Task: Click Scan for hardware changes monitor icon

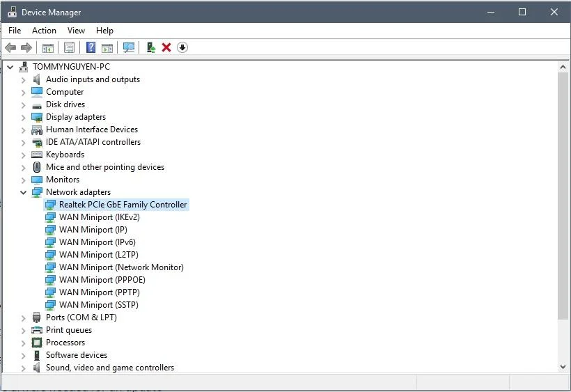Action: 129,47
